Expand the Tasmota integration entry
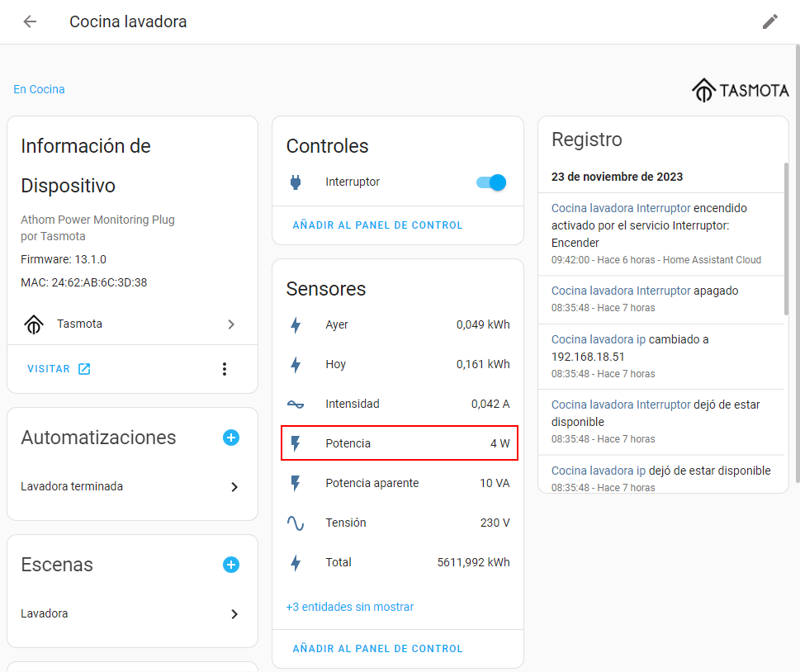Screen dimensions: 800x672 tap(132, 324)
